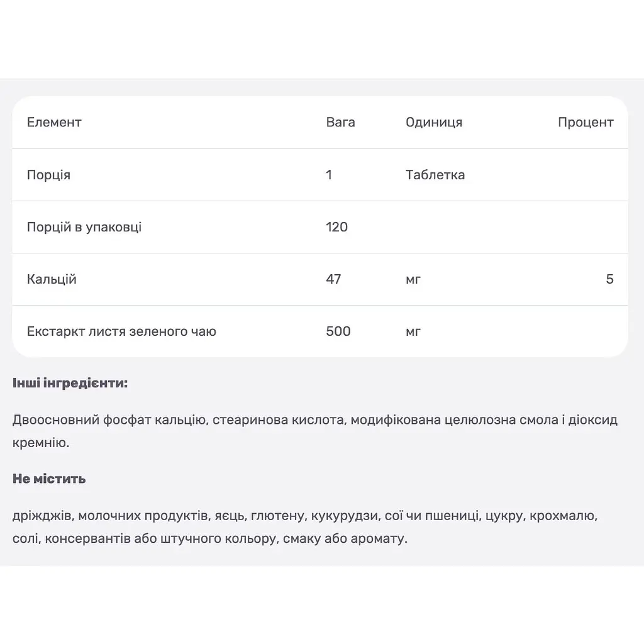This screenshot has height=644, width=644.
Task: Select the Порцій в упаковці row label
Action: [x=84, y=227]
